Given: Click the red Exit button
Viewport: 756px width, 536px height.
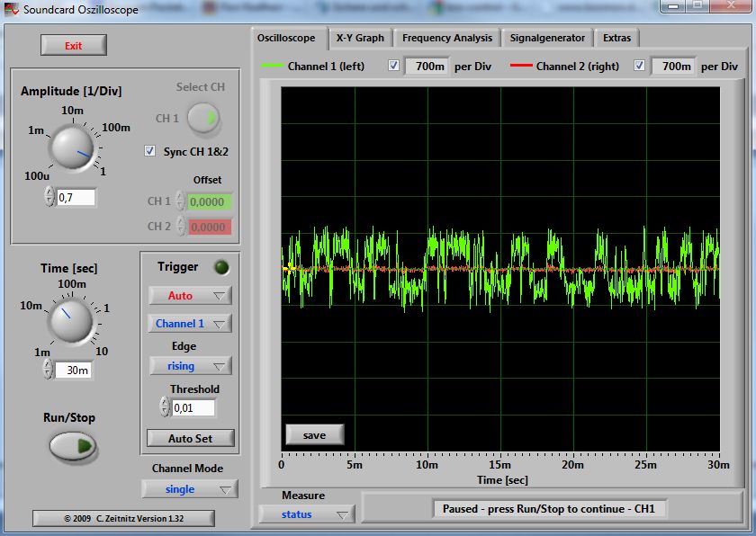Looking at the screenshot, I should 73,45.
